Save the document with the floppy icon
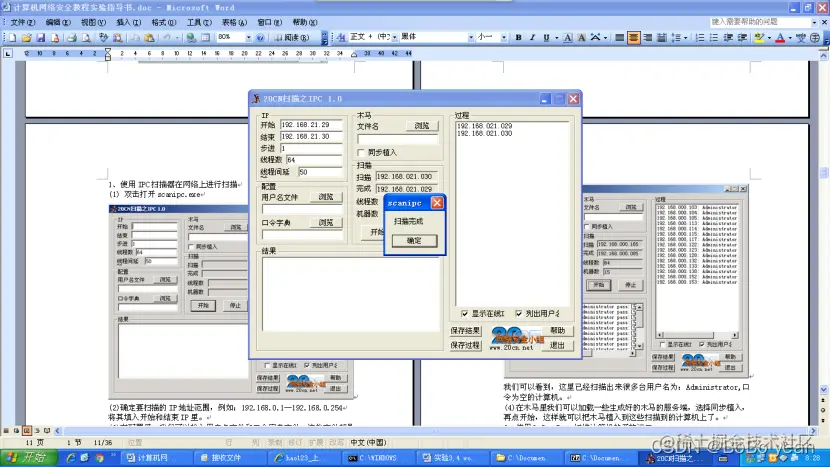Viewport: 830px width, 467px height. 40,38
